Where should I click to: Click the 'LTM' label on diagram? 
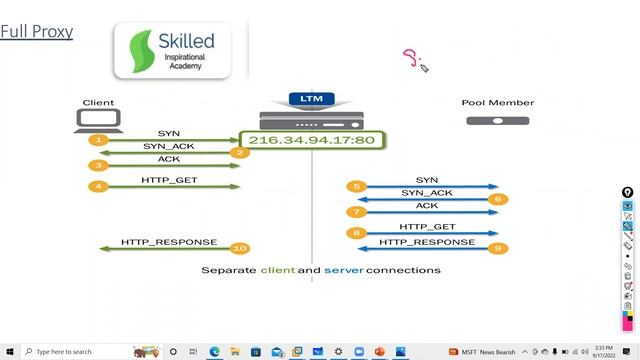pos(311,99)
